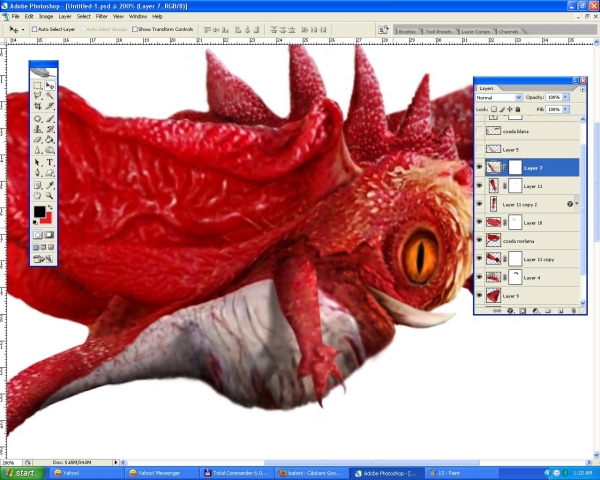
Task: Switch to Quick Mask mode
Action: click(49, 235)
